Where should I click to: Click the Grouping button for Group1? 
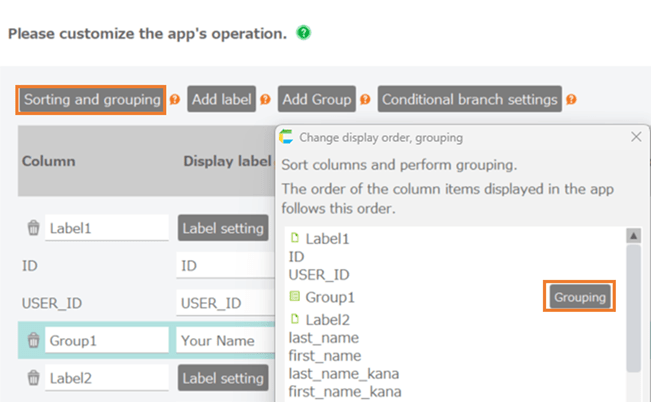point(579,296)
